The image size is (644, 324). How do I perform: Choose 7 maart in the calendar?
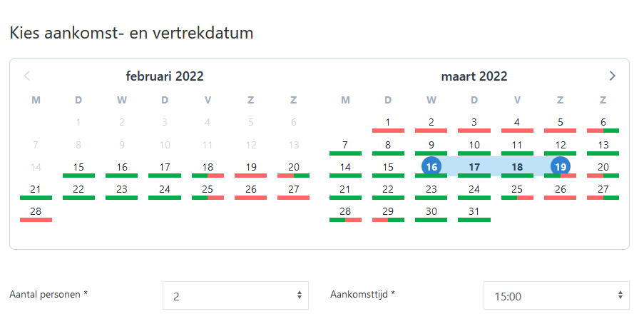coord(345,145)
